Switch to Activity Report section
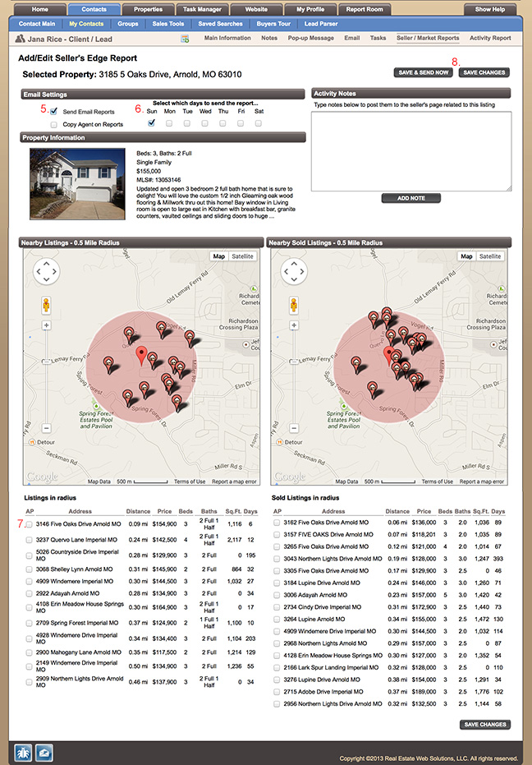This screenshot has height=765, width=532. pos(490,38)
